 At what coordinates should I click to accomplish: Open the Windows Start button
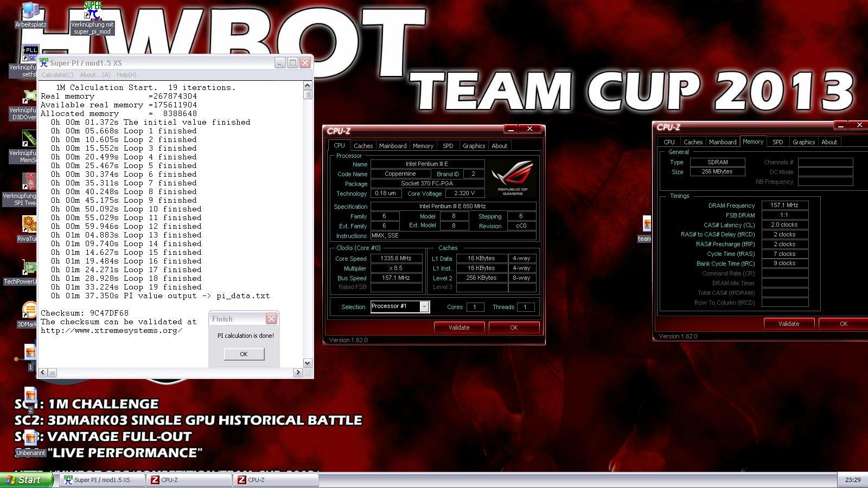point(27,480)
